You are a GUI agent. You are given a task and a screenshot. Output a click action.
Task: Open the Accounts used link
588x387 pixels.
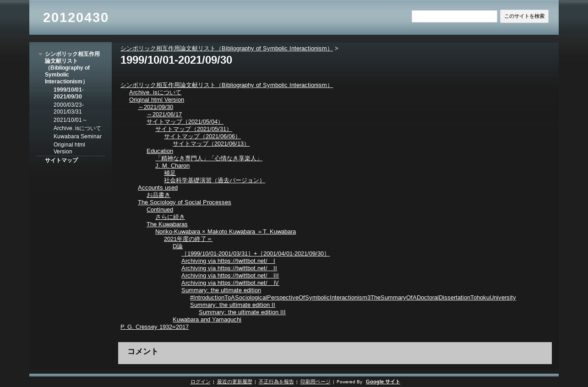tap(158, 187)
